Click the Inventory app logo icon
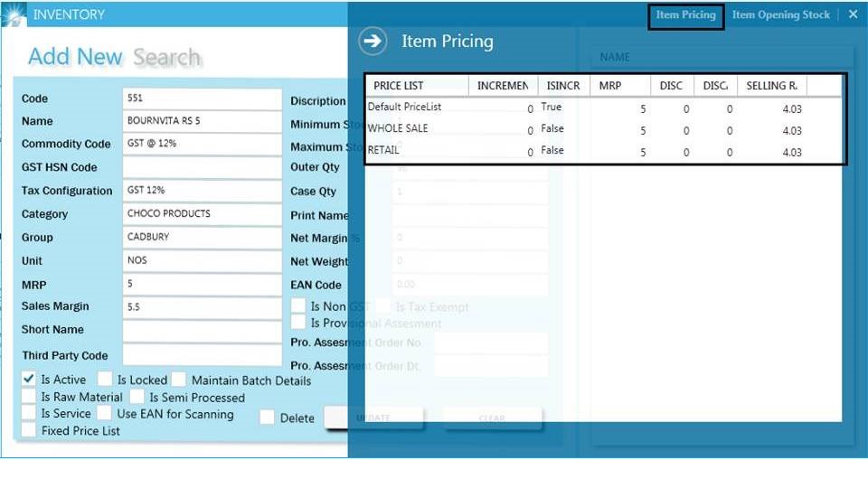Viewport: 868px width, 479px height. (14, 14)
